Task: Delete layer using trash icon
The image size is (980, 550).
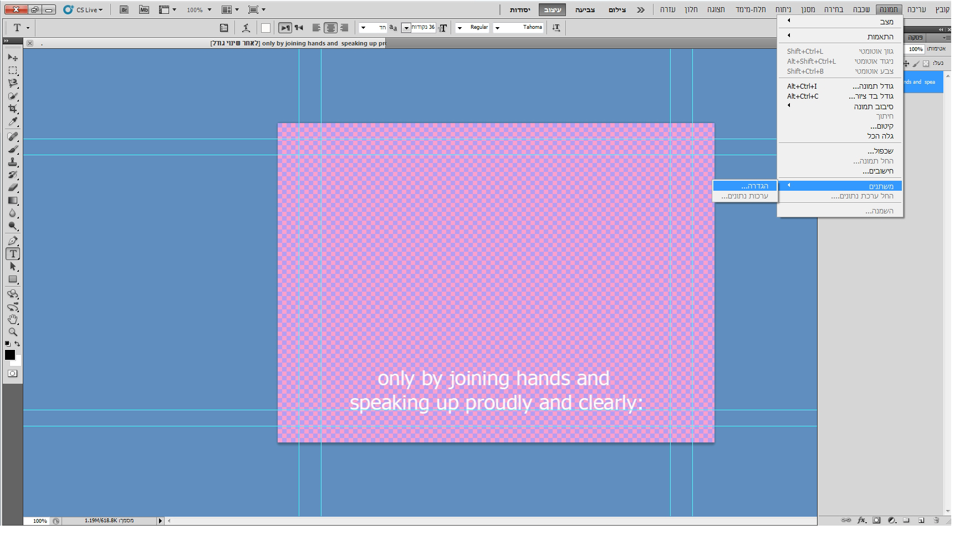Action: 936,520
